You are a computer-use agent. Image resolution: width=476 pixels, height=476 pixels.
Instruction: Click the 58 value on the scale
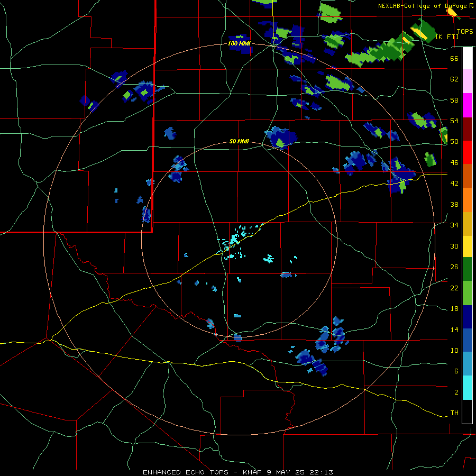click(454, 100)
